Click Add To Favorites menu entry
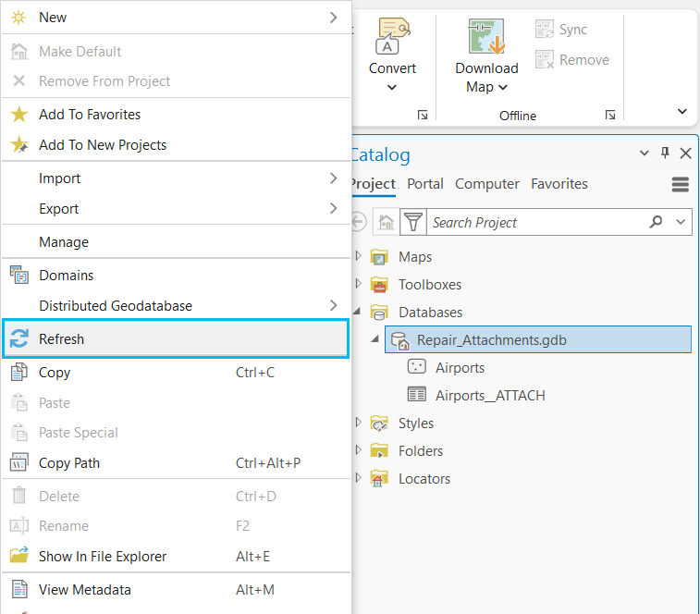The width and height of the screenshot is (700, 614). pos(176,115)
